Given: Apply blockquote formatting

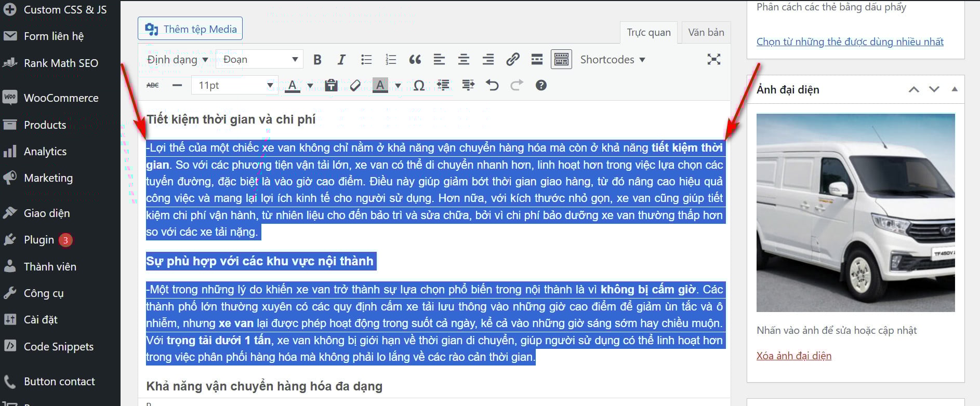Looking at the screenshot, I should (x=415, y=60).
